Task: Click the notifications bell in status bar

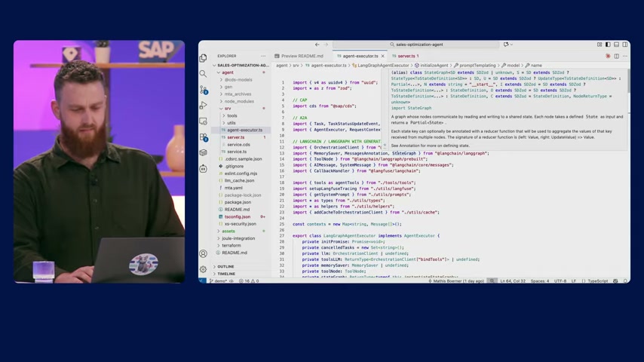Action: (625, 281)
